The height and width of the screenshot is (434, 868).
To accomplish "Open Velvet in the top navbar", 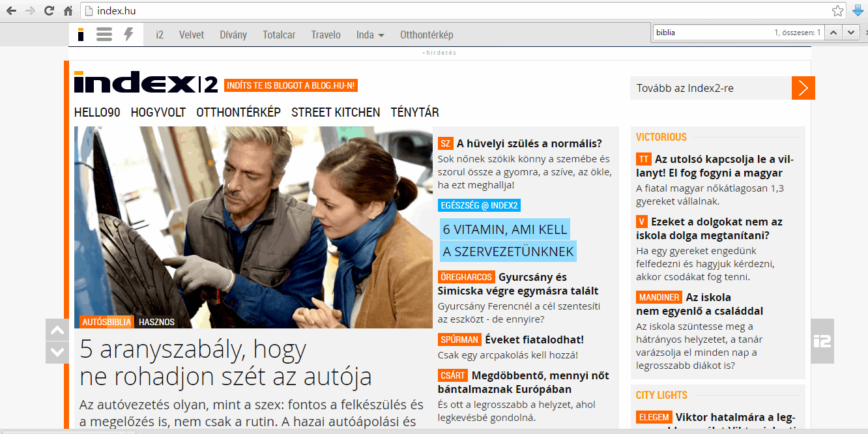I will coord(192,35).
